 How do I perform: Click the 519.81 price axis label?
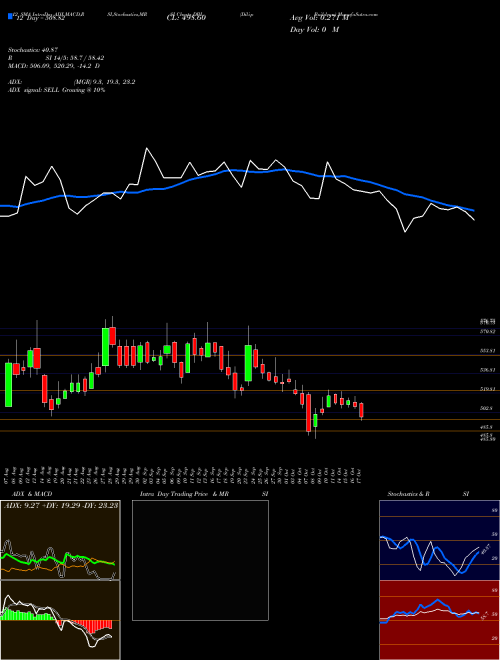click(488, 389)
